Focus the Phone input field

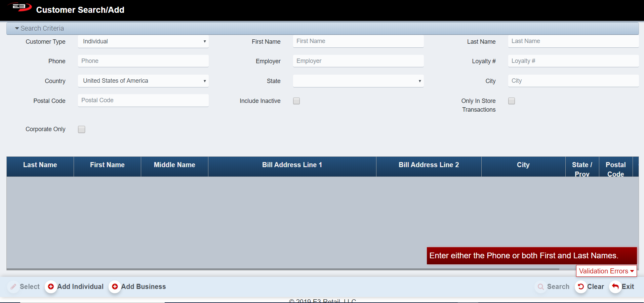[x=143, y=61]
